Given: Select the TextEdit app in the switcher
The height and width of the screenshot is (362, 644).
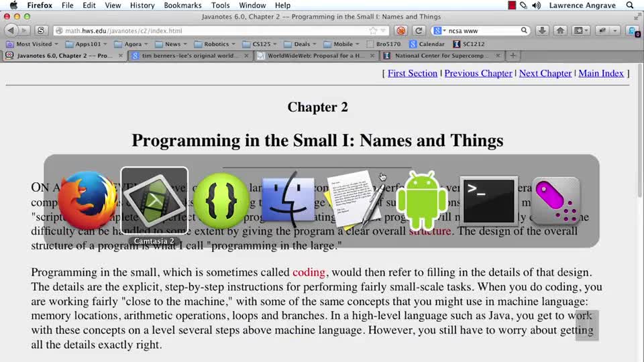Looking at the screenshot, I should (355, 200).
